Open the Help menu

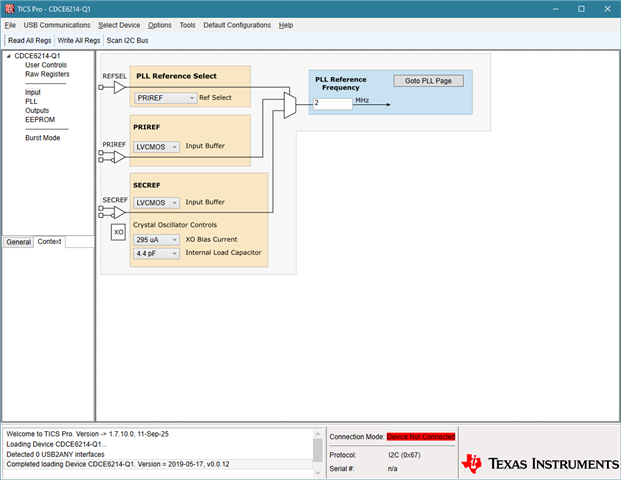click(286, 25)
